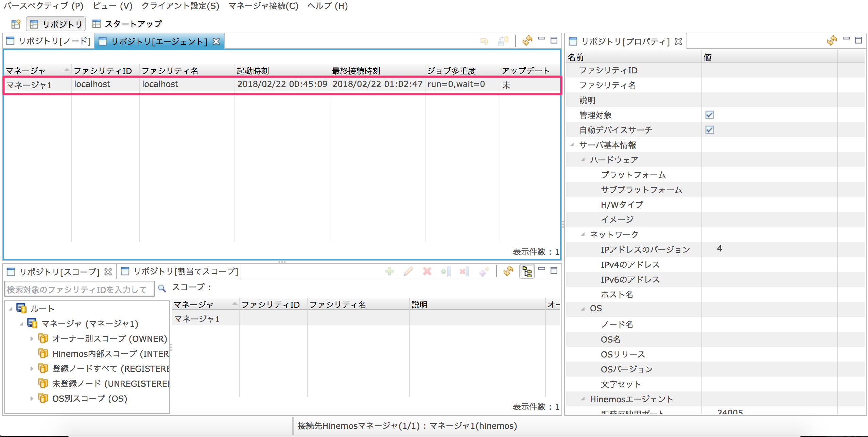This screenshot has height=437, width=868.
Task: Click the green plus add scope icon
Action: pos(389,271)
